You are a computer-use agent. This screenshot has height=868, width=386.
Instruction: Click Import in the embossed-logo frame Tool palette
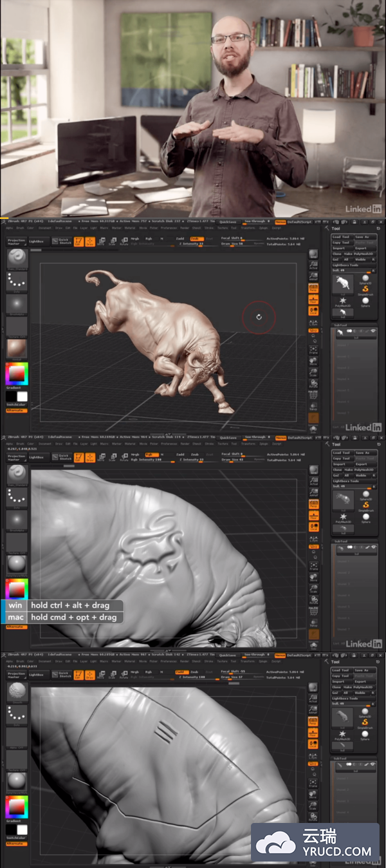343,465
